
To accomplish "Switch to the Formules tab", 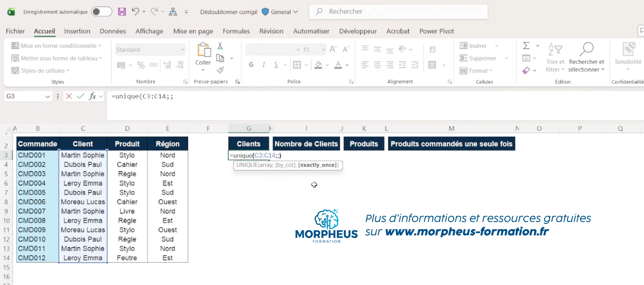I will point(236,31).
